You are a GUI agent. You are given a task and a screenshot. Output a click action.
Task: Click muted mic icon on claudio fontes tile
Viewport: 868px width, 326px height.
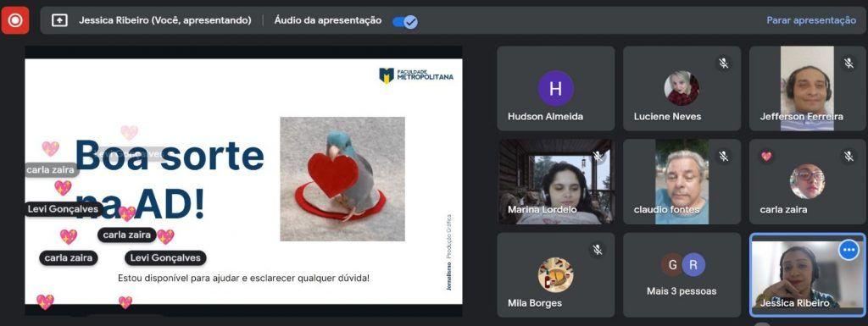pos(723,157)
